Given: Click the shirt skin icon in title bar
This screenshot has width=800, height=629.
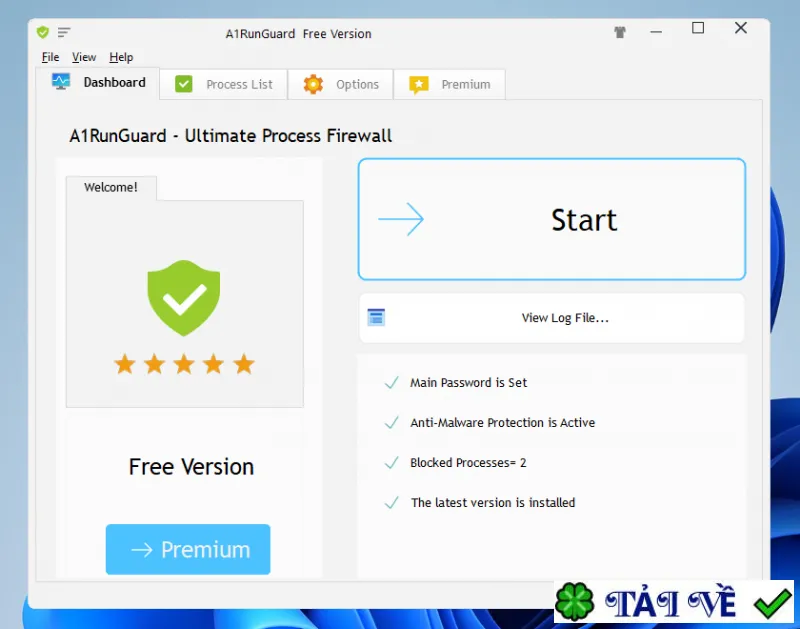Looking at the screenshot, I should (x=620, y=33).
